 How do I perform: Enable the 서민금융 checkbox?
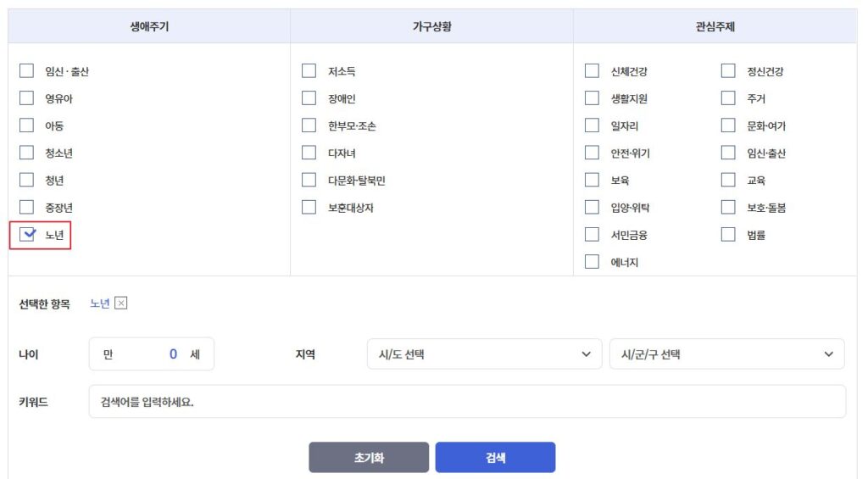pos(592,235)
